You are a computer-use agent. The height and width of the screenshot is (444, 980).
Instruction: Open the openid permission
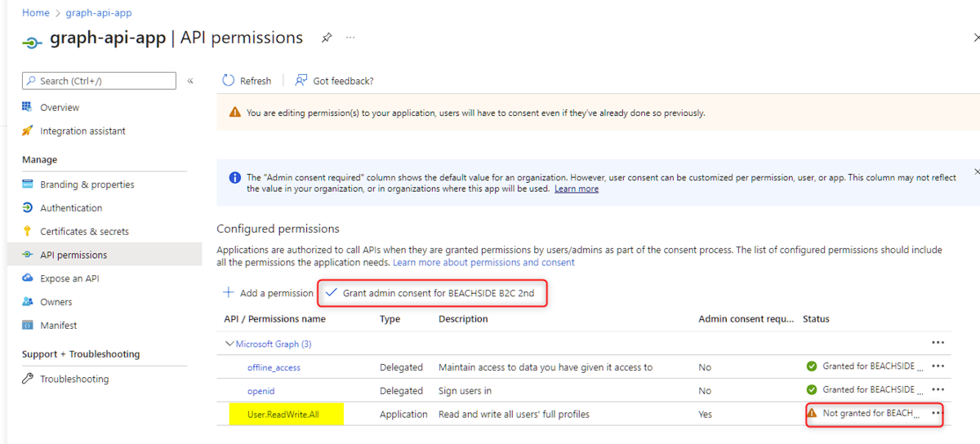point(261,390)
